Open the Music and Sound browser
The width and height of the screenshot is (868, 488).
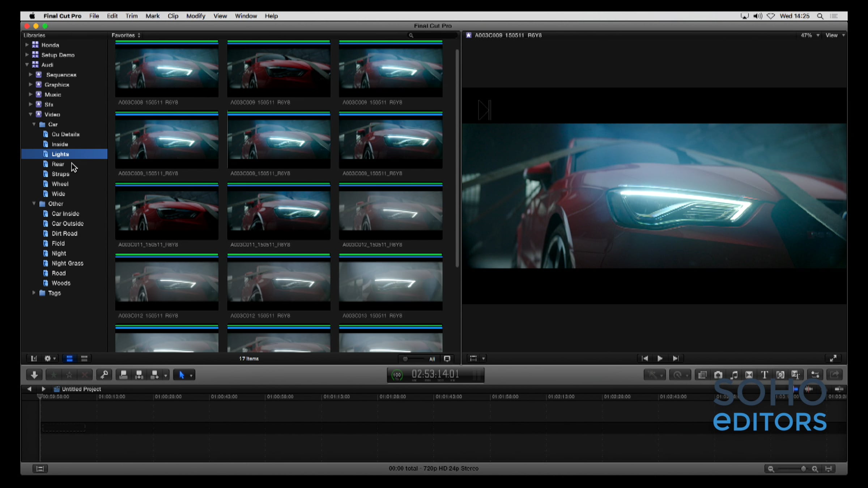[x=734, y=375]
